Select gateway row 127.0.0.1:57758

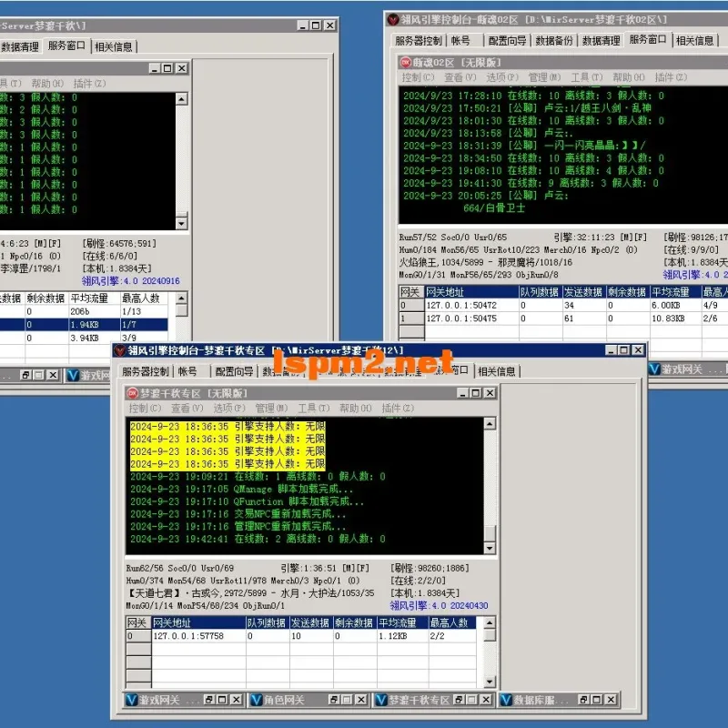point(301,636)
